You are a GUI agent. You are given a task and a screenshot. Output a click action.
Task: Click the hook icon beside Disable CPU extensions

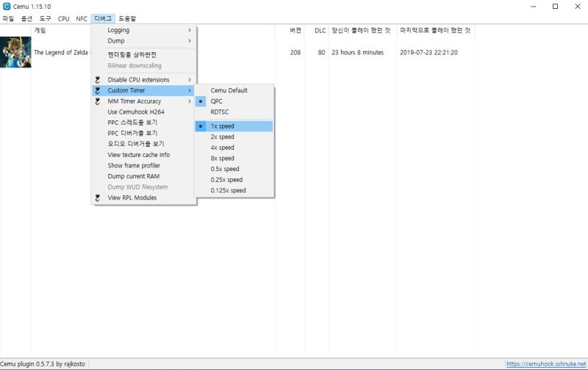click(98, 80)
